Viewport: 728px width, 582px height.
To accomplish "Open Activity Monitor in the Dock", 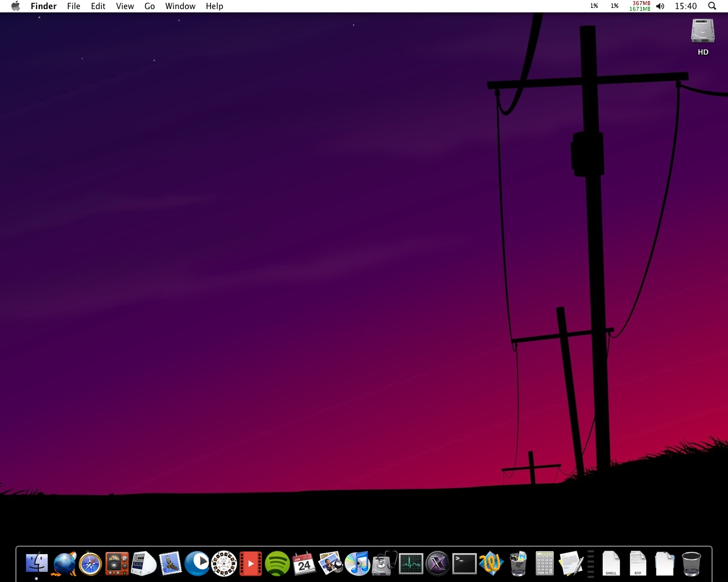I will pyautogui.click(x=411, y=564).
